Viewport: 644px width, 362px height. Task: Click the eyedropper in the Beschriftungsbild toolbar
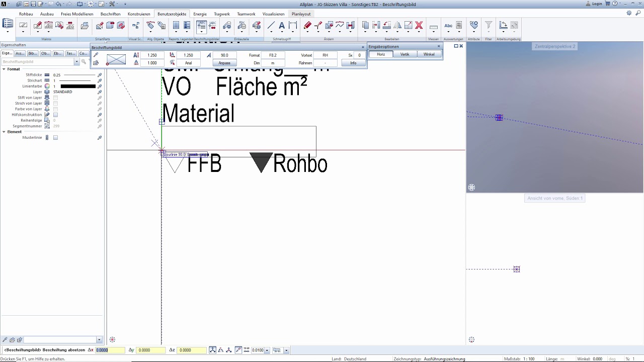[x=96, y=55]
